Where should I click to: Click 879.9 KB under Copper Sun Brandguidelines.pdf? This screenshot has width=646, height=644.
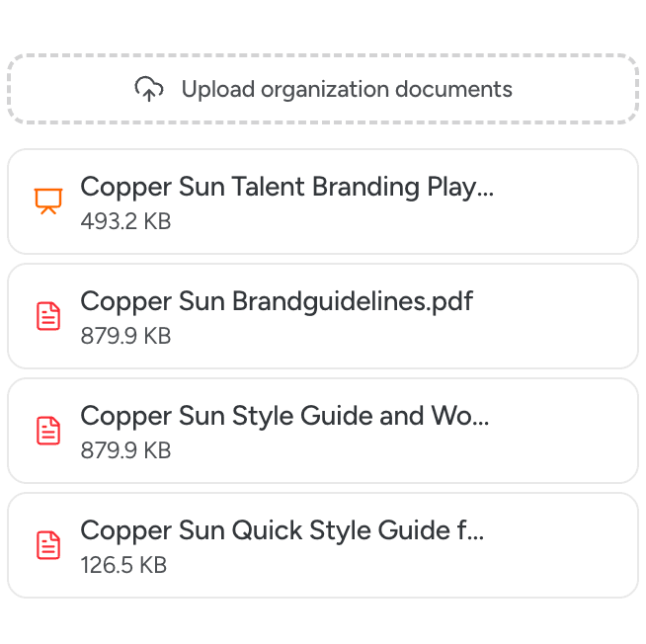(x=125, y=336)
